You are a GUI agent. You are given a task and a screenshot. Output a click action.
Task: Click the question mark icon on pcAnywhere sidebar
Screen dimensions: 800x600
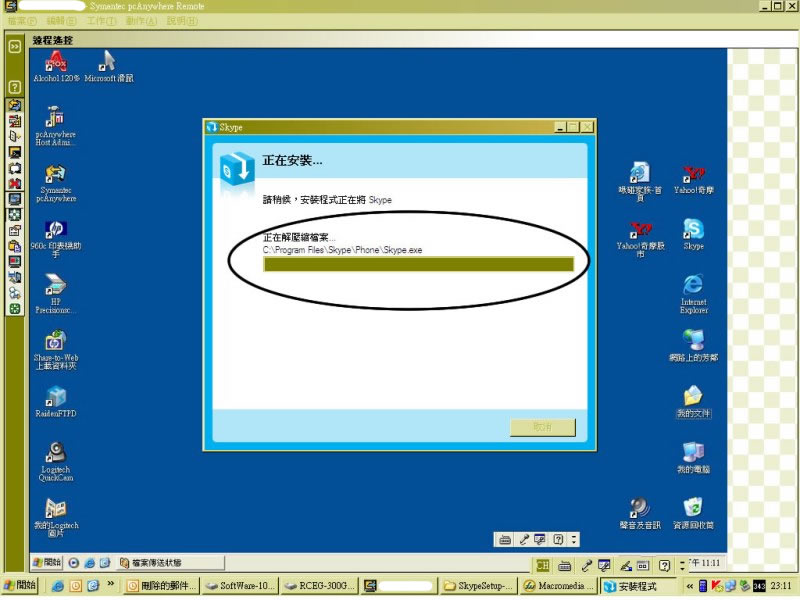pos(15,87)
